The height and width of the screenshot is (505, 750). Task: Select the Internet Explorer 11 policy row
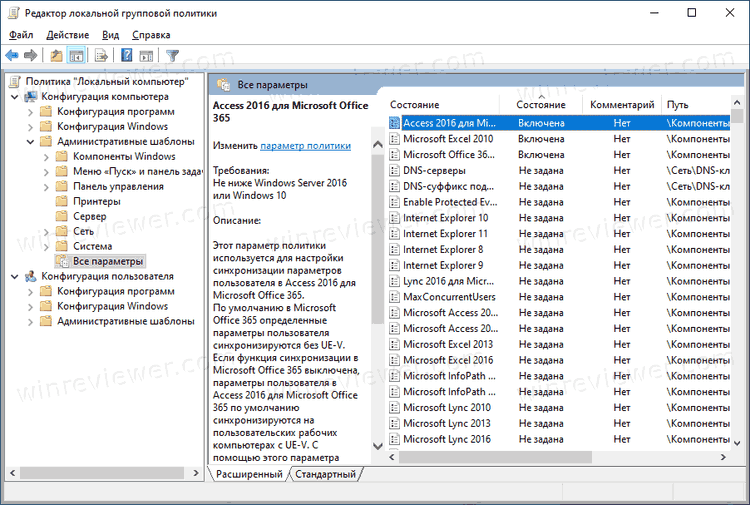559,233
